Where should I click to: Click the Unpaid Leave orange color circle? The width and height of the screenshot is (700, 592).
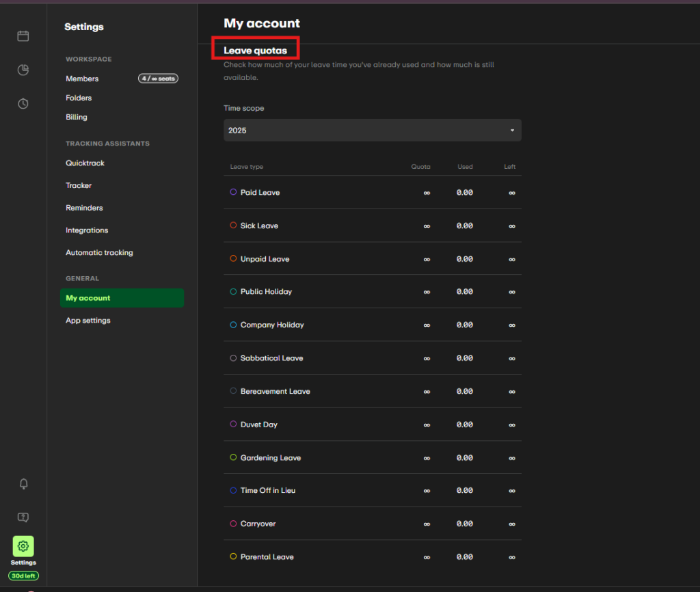[x=233, y=258]
